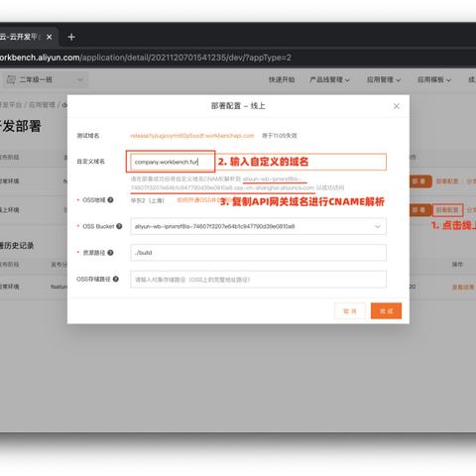Open 应用管理 breadcrumb link
The height and width of the screenshot is (476, 476).
pyautogui.click(x=42, y=105)
